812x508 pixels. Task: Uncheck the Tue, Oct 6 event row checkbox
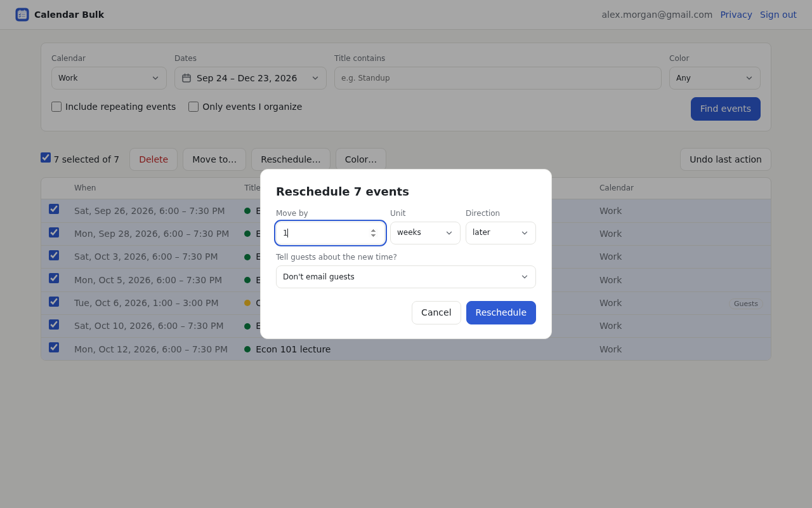pos(54,302)
